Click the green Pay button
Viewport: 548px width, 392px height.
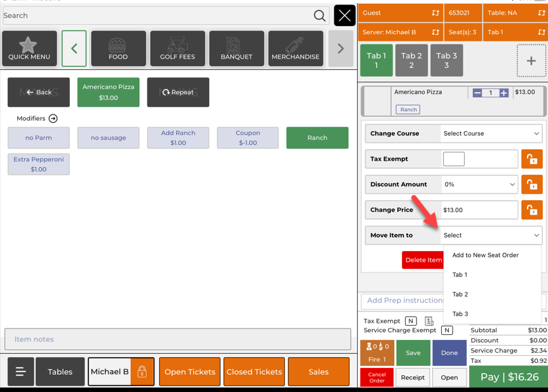(x=508, y=377)
